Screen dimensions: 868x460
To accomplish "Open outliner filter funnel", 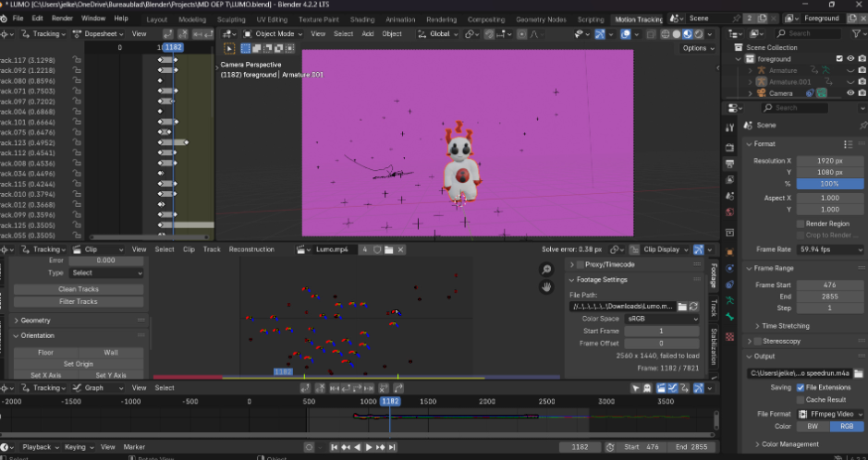I will pyautogui.click(x=856, y=34).
